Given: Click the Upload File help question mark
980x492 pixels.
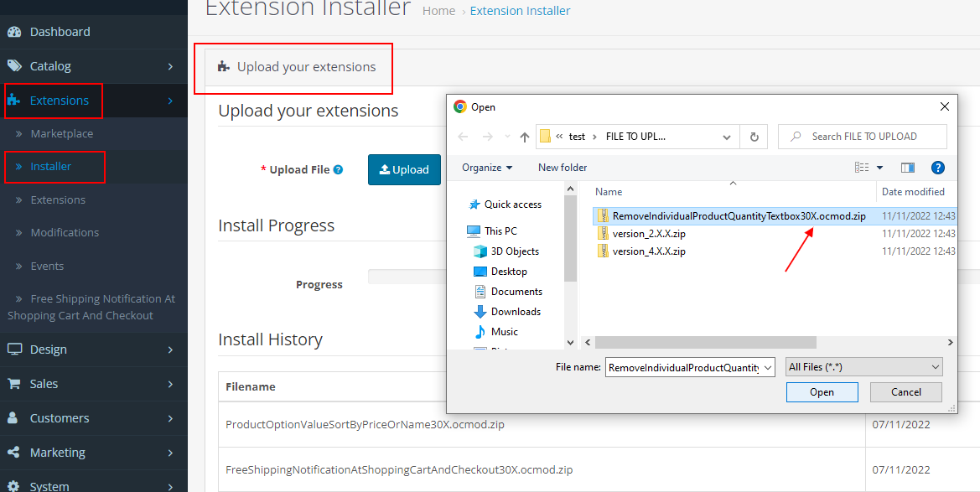Looking at the screenshot, I should coord(340,169).
